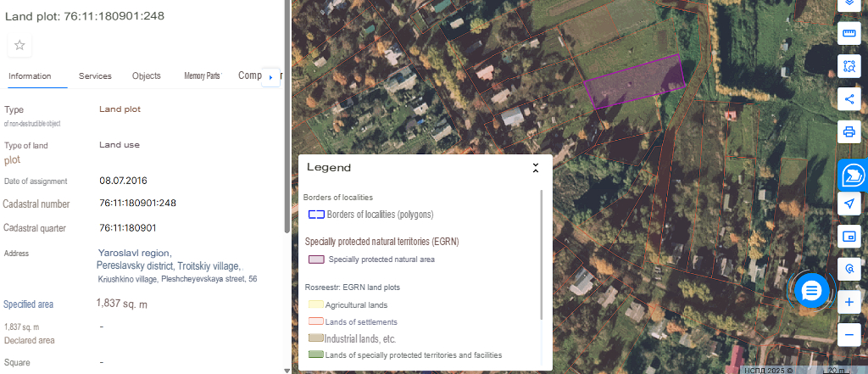
Task: Open the Services tab
Action: click(x=95, y=76)
